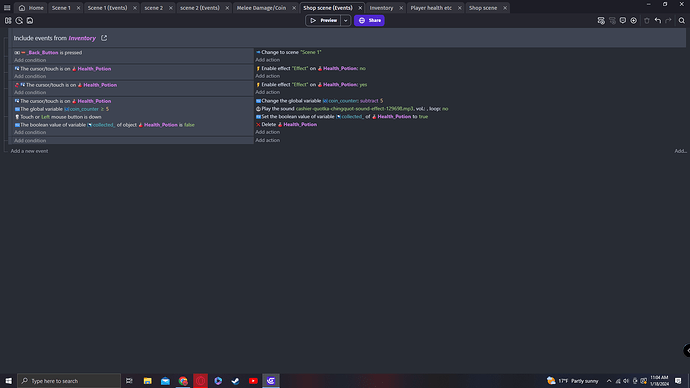The image size is (690, 388).
Task: Click the GDevelop icon in the taskbar
Action: click(271, 381)
